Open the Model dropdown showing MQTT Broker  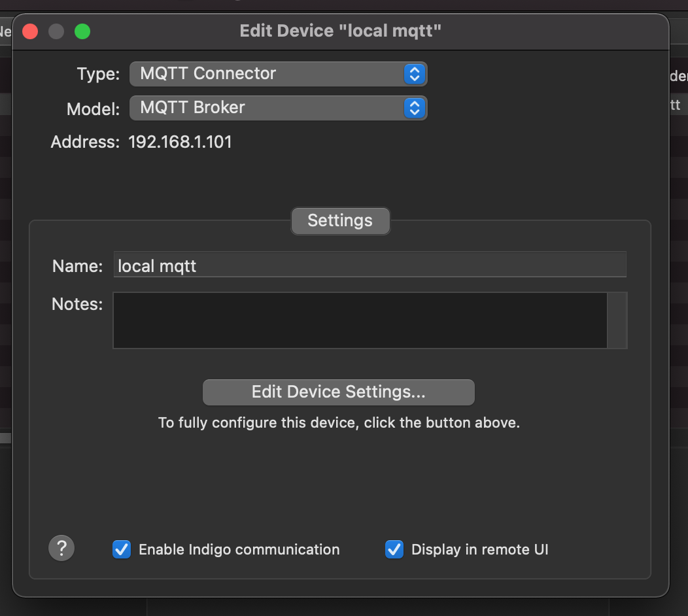tap(278, 108)
